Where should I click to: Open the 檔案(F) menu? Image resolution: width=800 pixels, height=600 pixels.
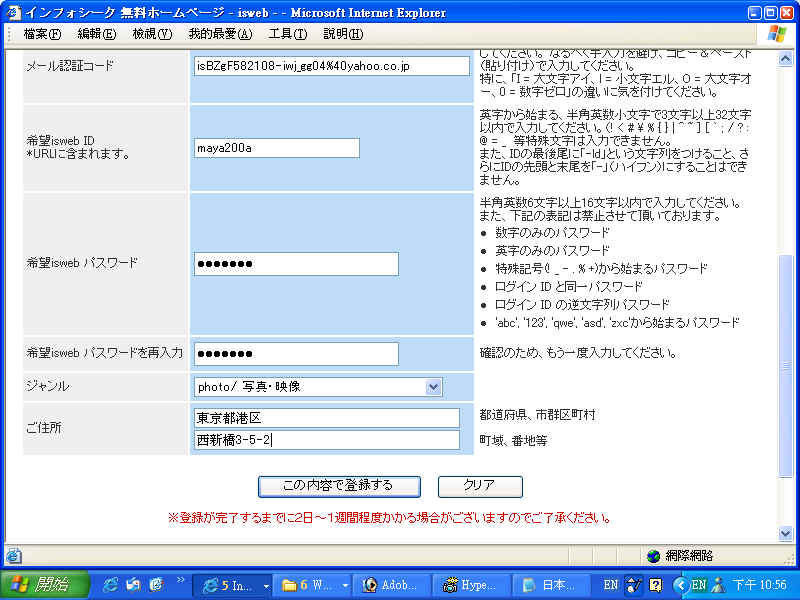(42, 34)
